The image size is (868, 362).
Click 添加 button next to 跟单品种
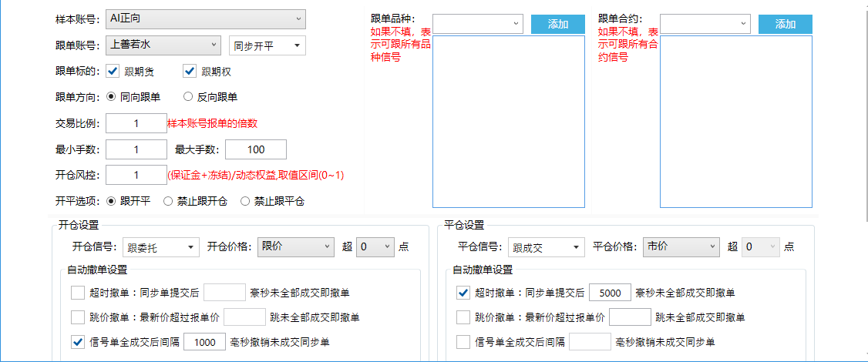click(558, 25)
